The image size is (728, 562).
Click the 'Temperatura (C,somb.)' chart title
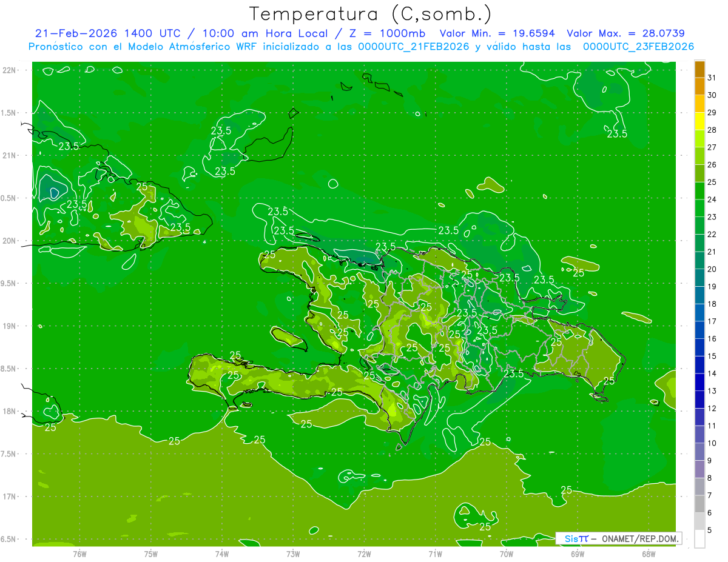(370, 14)
